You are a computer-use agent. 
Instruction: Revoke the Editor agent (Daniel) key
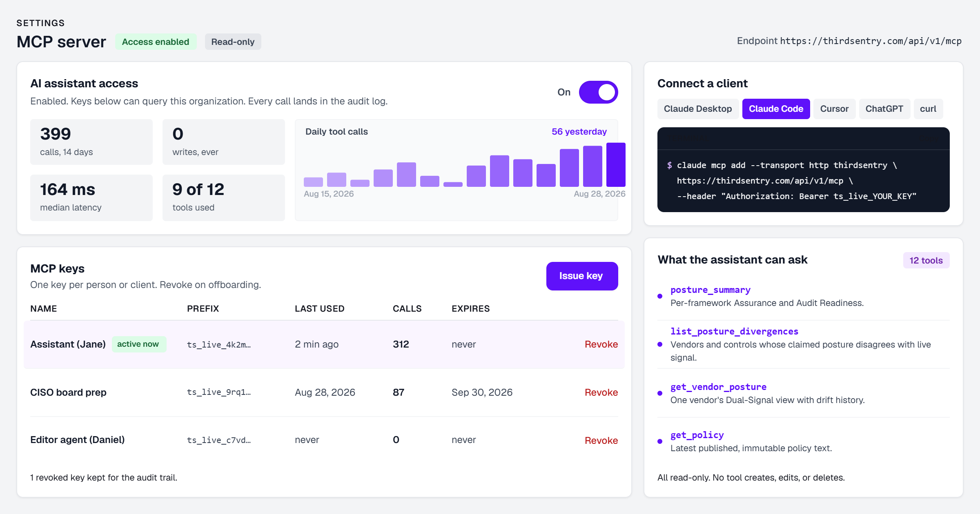pyautogui.click(x=601, y=441)
